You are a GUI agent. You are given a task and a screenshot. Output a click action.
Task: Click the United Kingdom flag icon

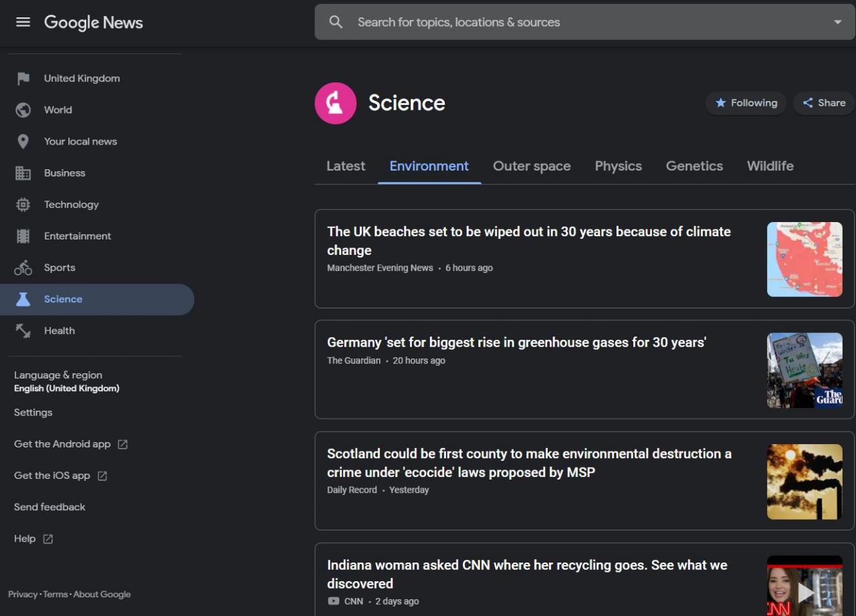coord(23,78)
